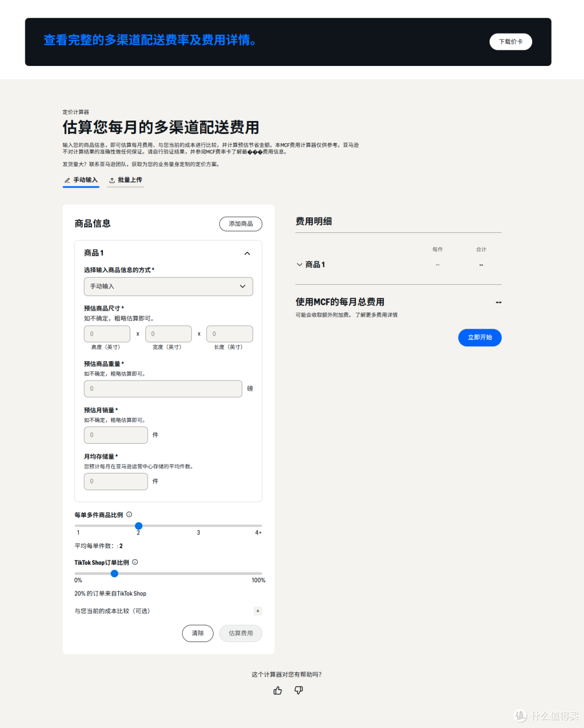Switch to the 批量上传 tab
The image size is (584, 728).
tap(125, 180)
